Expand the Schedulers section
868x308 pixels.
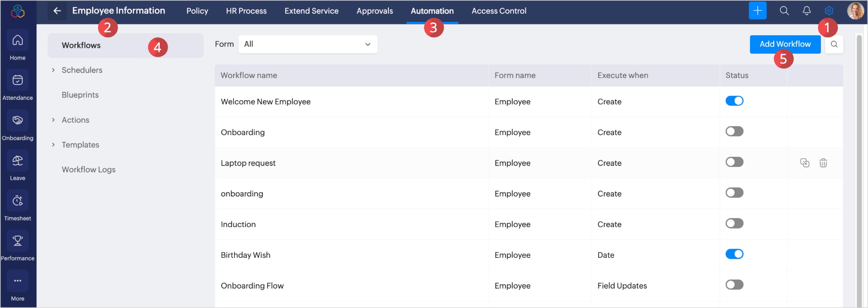point(54,70)
